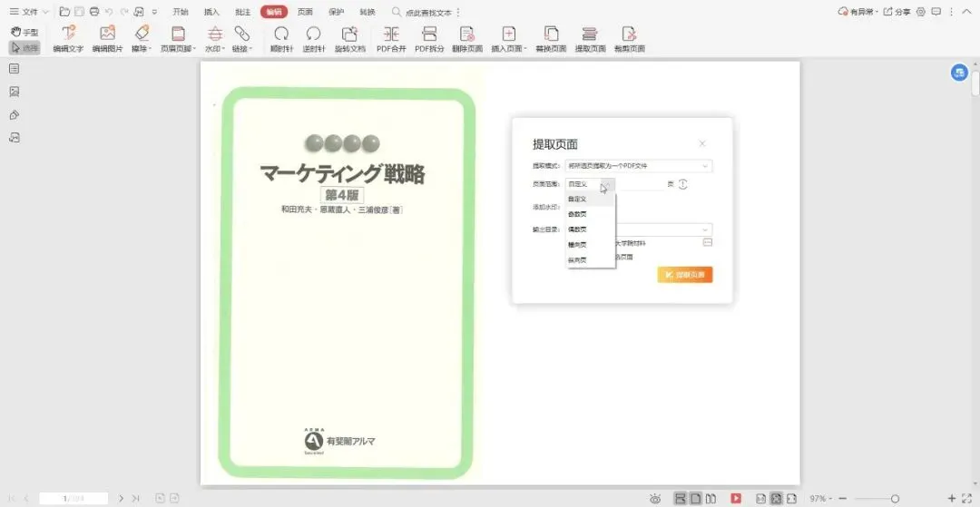Open the PDF拆分 split tool

click(429, 39)
